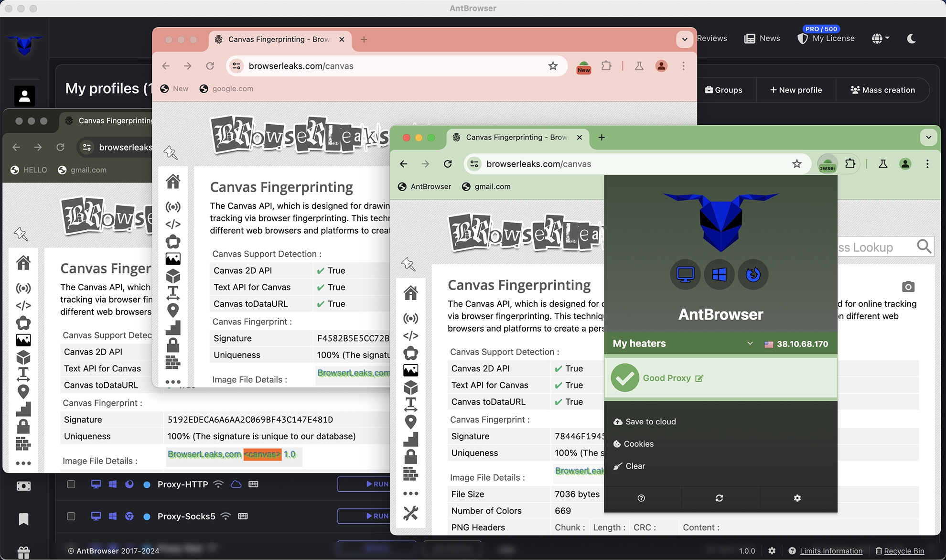Reload page in the dark browser window
This screenshot has width=946, height=560.
[60, 147]
